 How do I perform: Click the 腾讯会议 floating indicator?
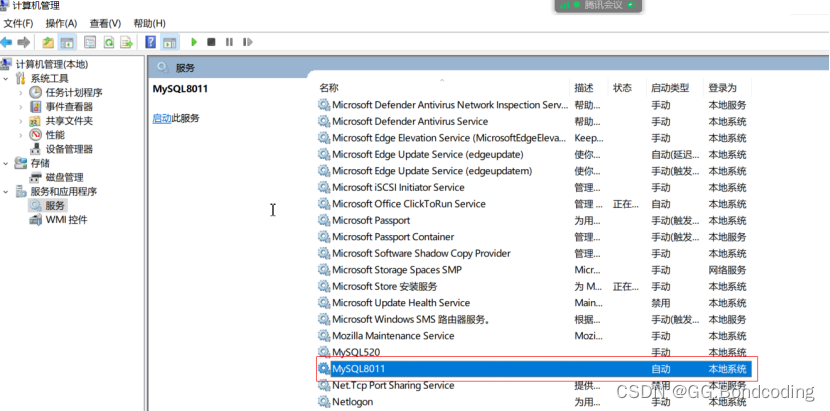598,5
